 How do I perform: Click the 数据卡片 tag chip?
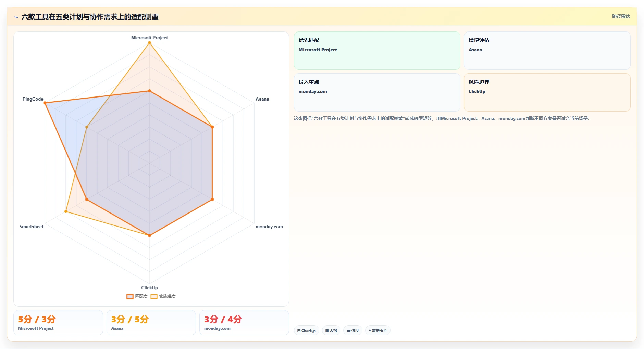378,331
